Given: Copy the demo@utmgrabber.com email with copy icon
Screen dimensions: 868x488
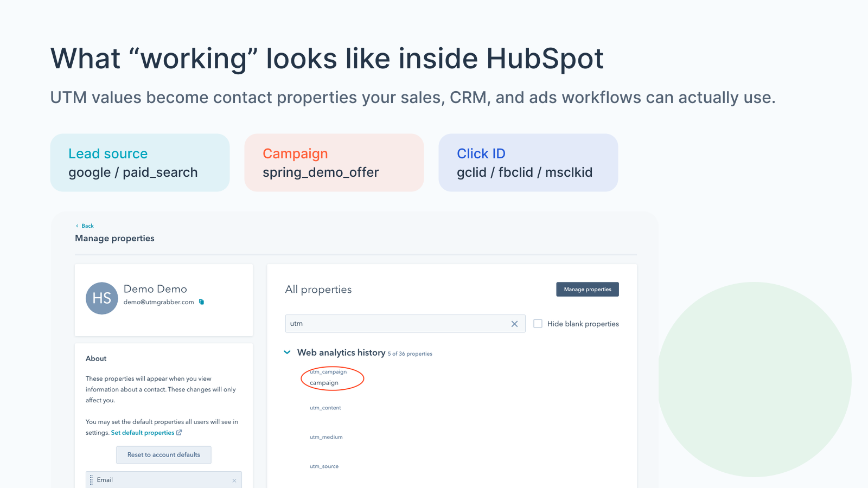Looking at the screenshot, I should (201, 302).
